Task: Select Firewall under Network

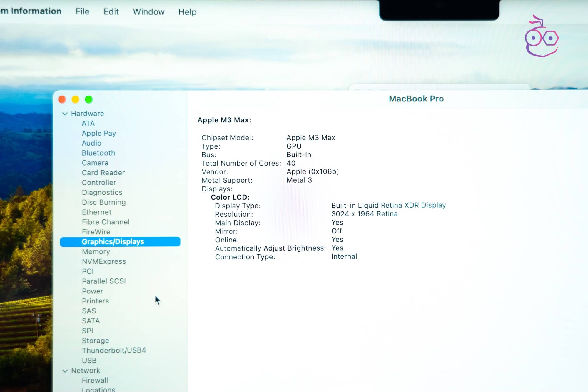Action: 95,380
